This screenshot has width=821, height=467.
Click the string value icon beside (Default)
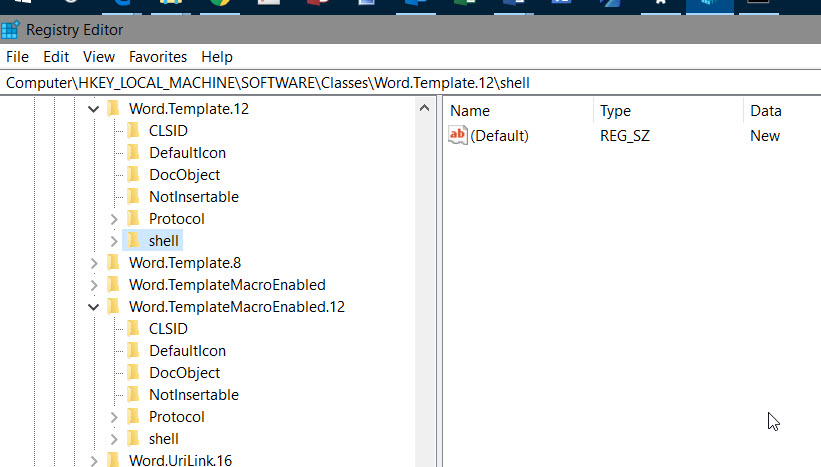458,136
